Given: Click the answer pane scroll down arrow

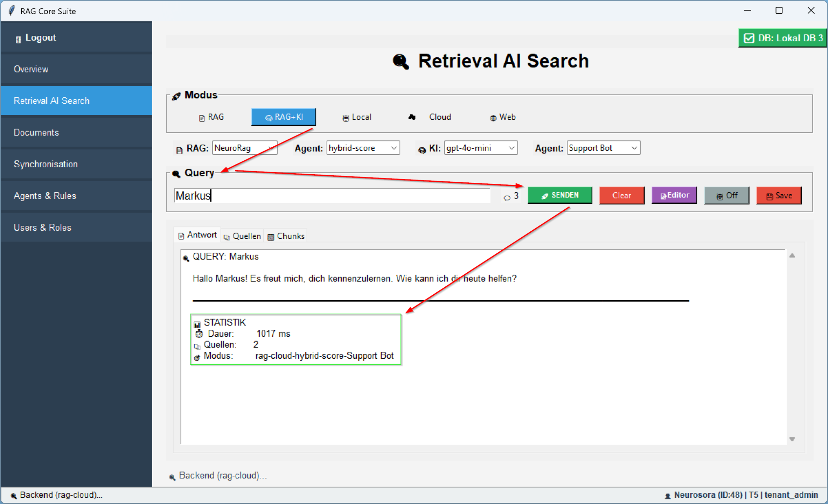Looking at the screenshot, I should 792,439.
